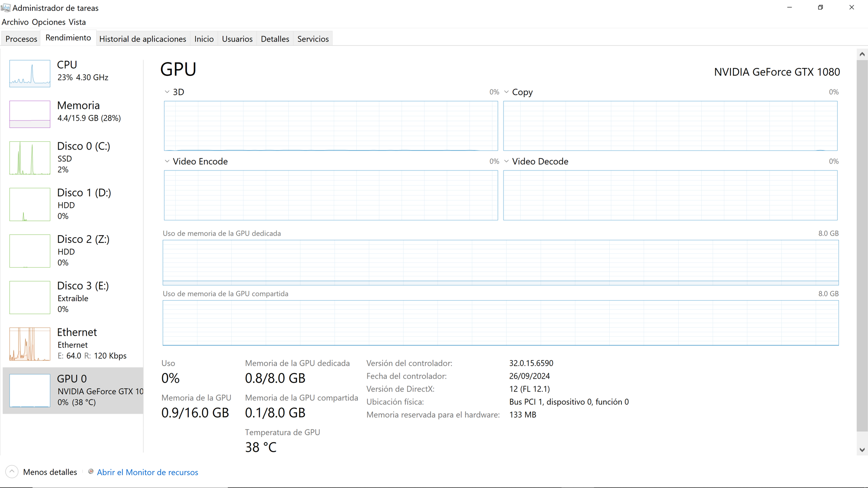868x488 pixels.
Task: Click the scrollbar down arrow
Action: pos(862,450)
